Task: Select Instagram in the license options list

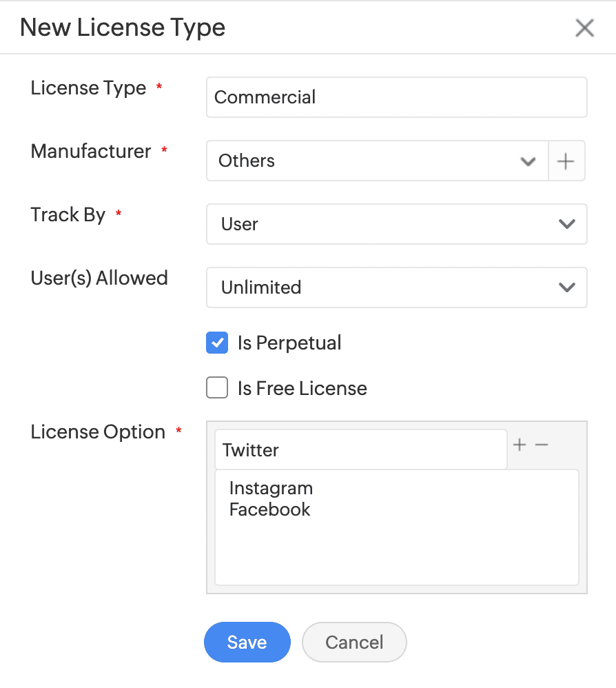Action: point(271,488)
